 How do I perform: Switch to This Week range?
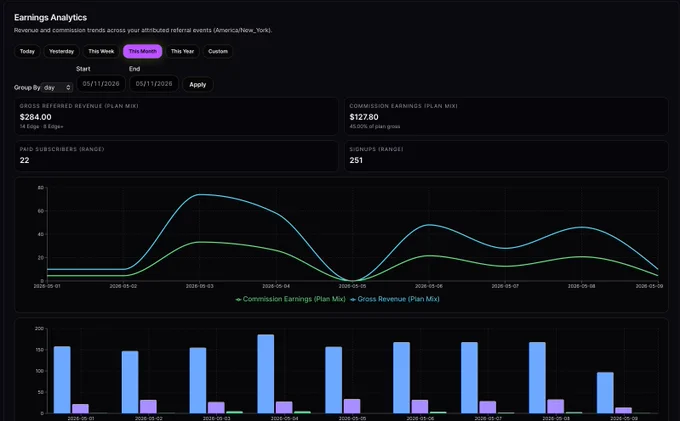coord(101,51)
